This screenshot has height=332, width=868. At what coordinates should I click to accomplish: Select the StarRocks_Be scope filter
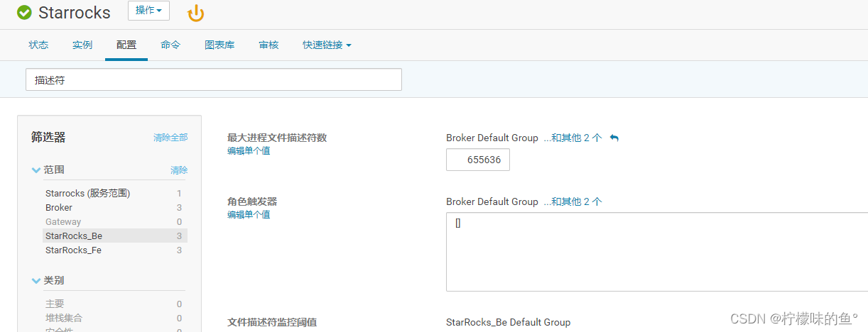pyautogui.click(x=114, y=236)
